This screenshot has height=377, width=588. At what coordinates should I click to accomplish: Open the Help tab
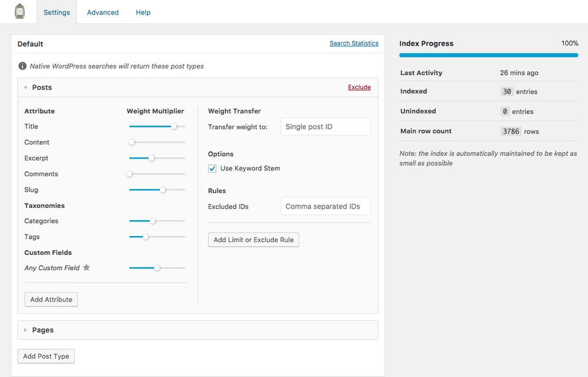[143, 12]
